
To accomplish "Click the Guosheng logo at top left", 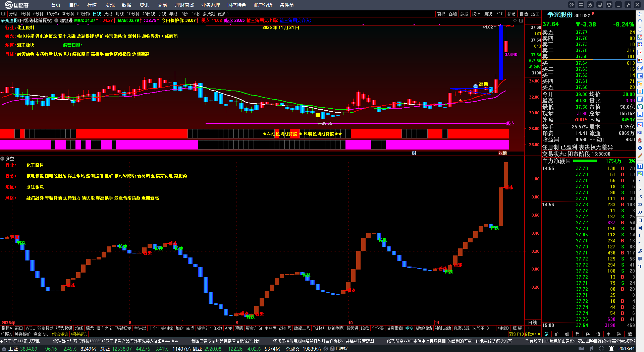I will [x=17, y=5].
